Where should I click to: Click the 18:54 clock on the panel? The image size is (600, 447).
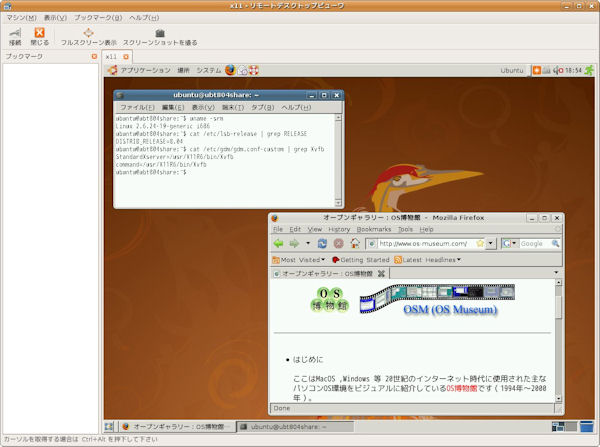pyautogui.click(x=573, y=70)
